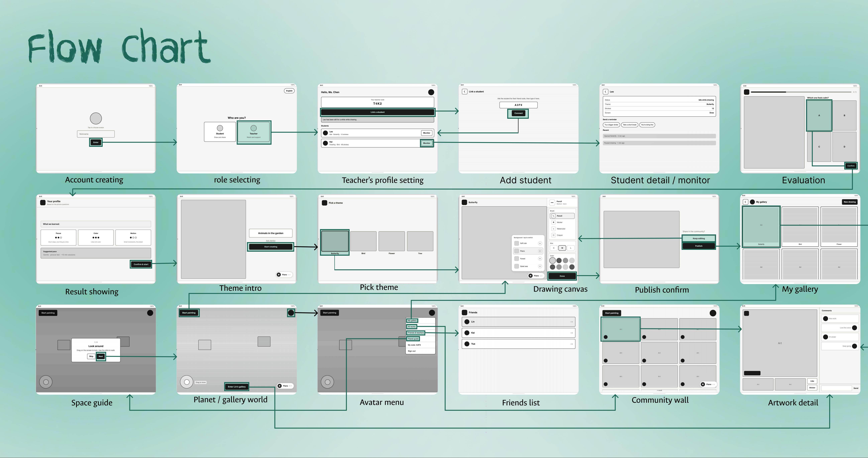
Task: Choose brush size M
Action: tap(562, 248)
